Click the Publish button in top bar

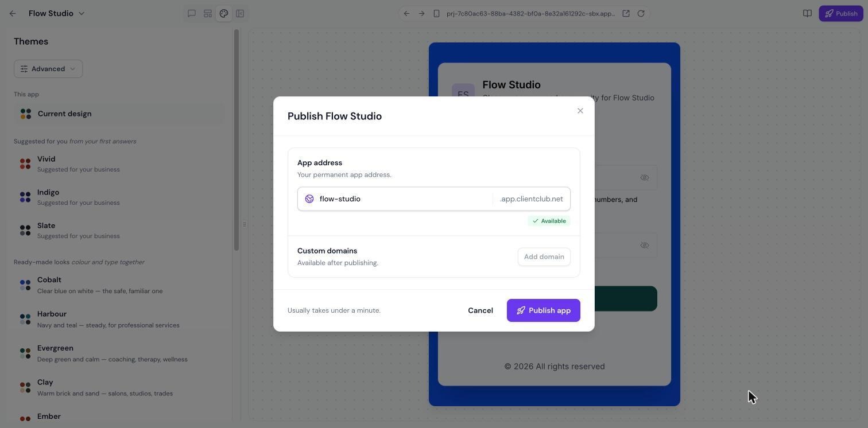[841, 13]
